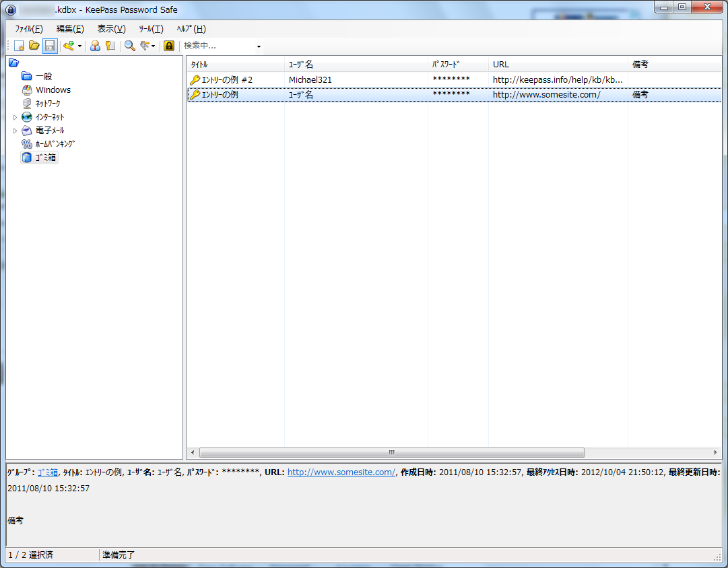This screenshot has width=728, height=568.
Task: Click the key icon of エントリーの例 #2
Action: [195, 80]
